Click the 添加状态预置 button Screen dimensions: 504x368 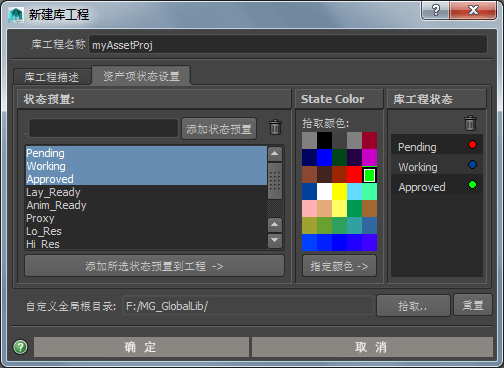219,129
